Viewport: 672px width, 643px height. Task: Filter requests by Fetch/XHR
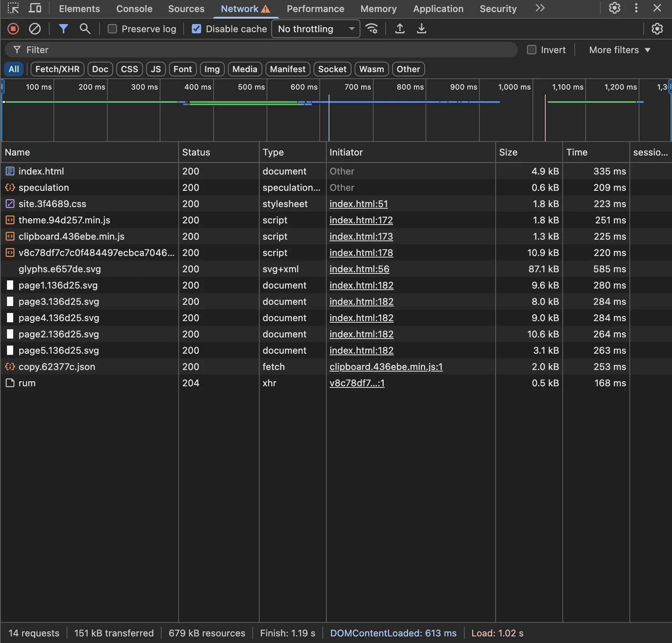pos(57,69)
